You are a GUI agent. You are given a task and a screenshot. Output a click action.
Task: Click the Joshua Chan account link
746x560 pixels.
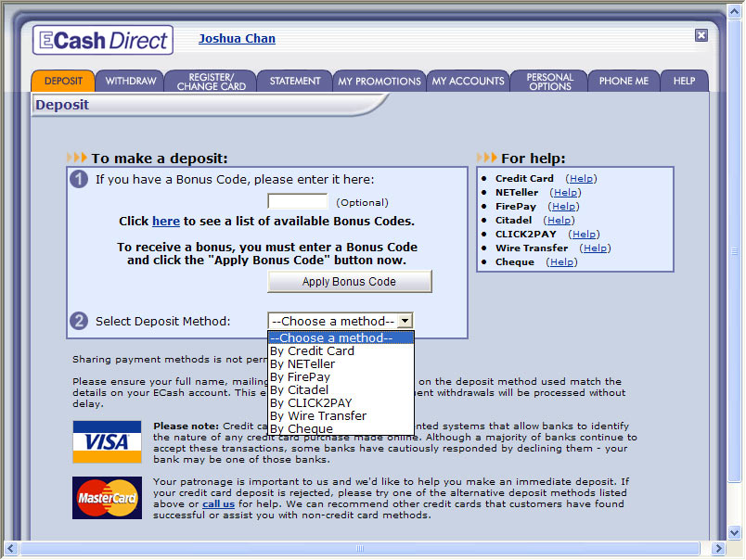[237, 39]
